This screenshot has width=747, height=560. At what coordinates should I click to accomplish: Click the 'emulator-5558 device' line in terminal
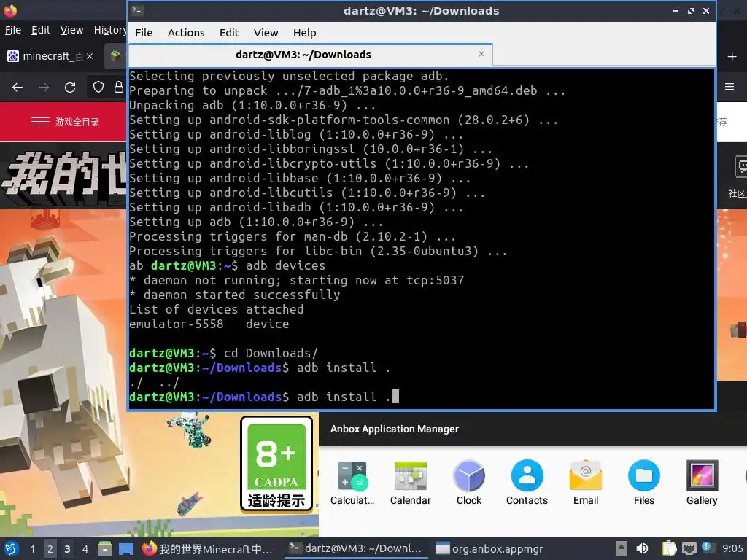point(209,324)
